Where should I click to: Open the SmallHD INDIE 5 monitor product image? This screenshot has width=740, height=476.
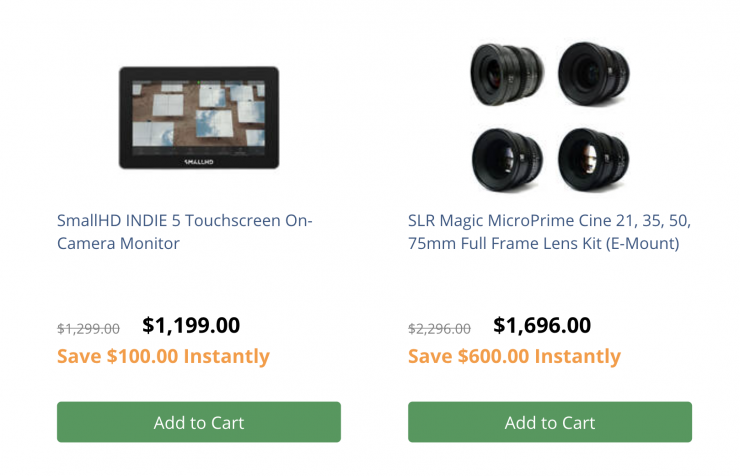pyautogui.click(x=199, y=116)
